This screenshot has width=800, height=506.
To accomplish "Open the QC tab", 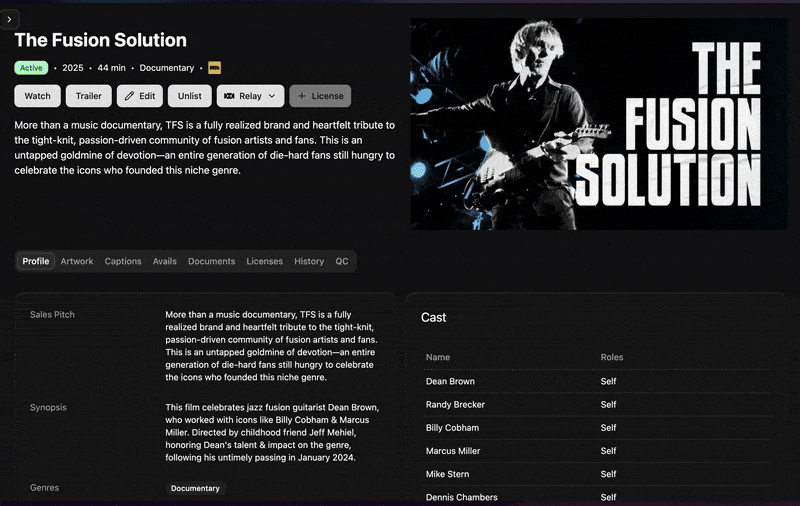I will coord(342,261).
